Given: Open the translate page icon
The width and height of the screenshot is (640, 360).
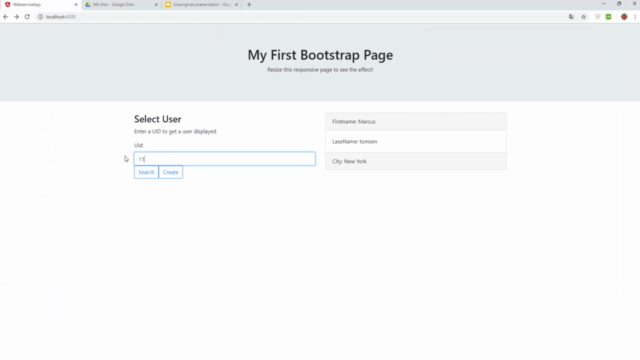Looking at the screenshot, I should pyautogui.click(x=571, y=17).
